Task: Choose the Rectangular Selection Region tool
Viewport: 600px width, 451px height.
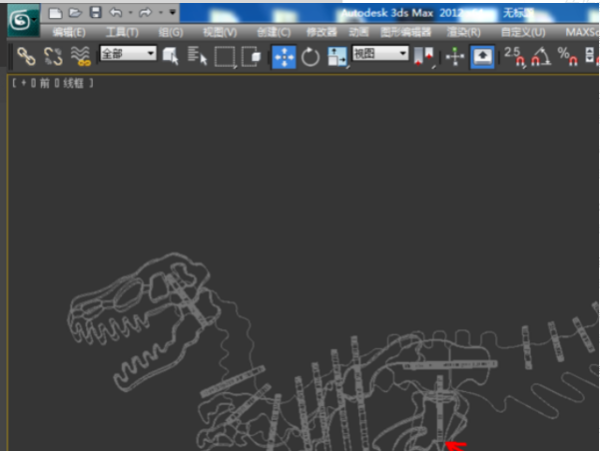Action: click(x=225, y=57)
